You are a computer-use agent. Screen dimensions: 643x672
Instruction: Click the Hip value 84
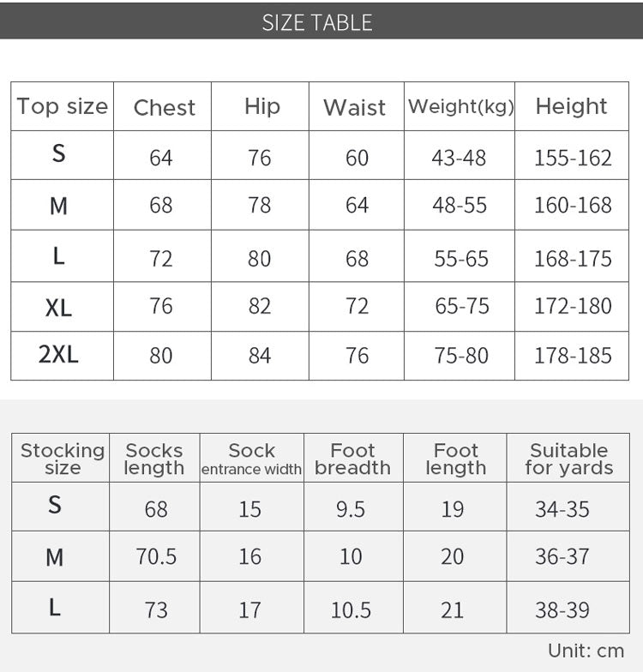click(259, 355)
